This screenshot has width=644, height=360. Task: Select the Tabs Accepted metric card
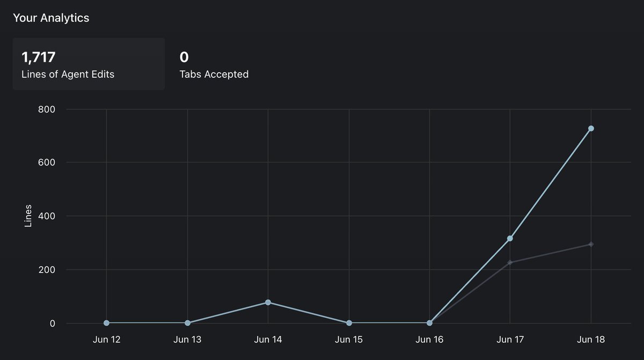pyautogui.click(x=214, y=64)
